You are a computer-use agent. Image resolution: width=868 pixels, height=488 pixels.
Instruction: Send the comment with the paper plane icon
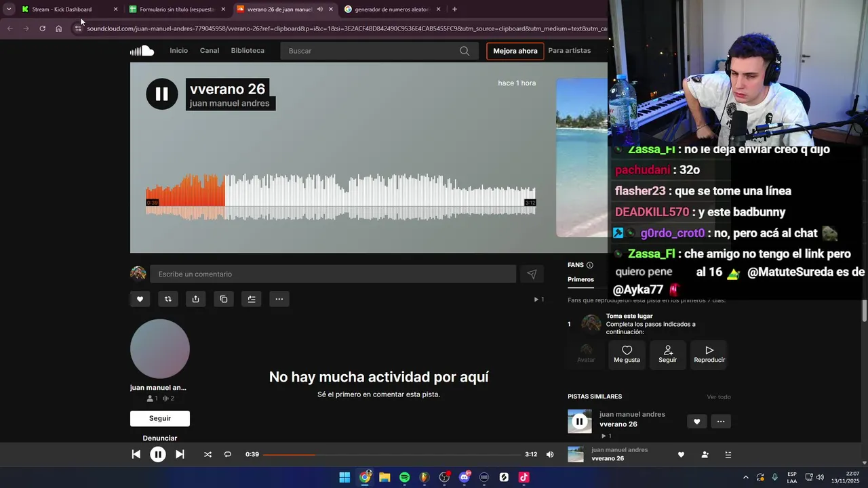click(532, 274)
